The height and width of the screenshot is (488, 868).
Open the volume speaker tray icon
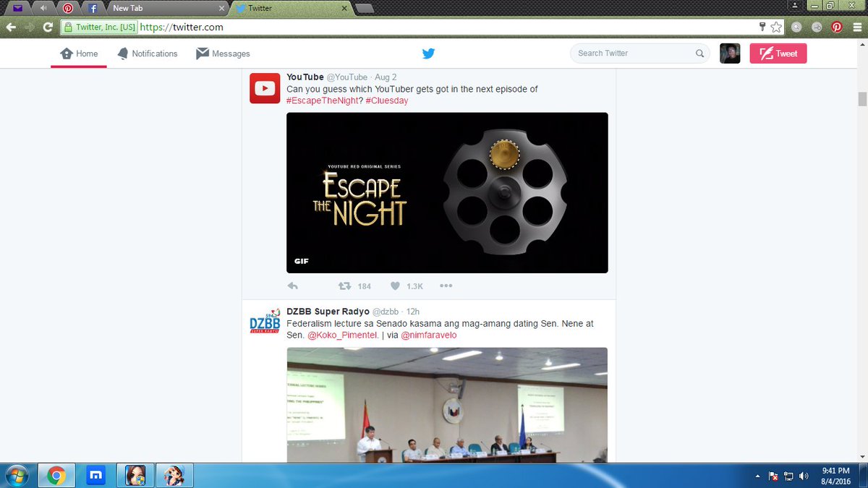[804, 476]
